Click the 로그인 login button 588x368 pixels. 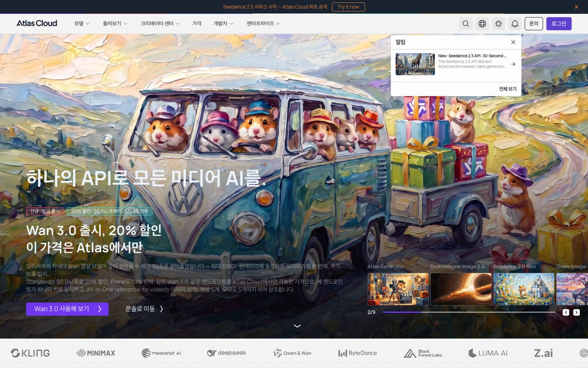(559, 23)
